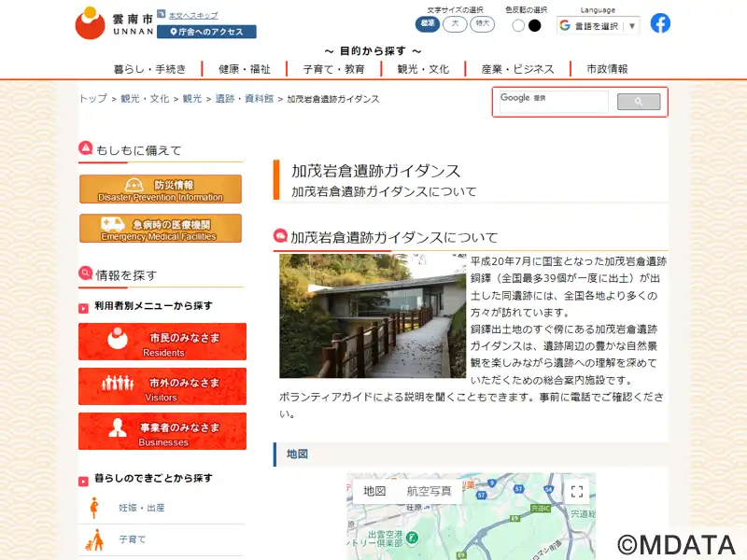Screen dimensions: 747x560
Task: Click 庁舎へのアクセス button
Action: pyautogui.click(x=206, y=32)
